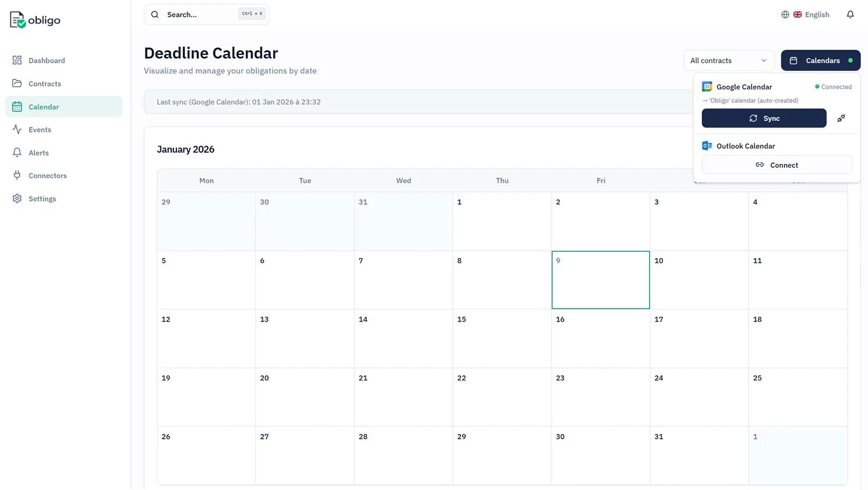The width and height of the screenshot is (868, 490).
Task: Open the Contracts menu item
Action: 45,84
